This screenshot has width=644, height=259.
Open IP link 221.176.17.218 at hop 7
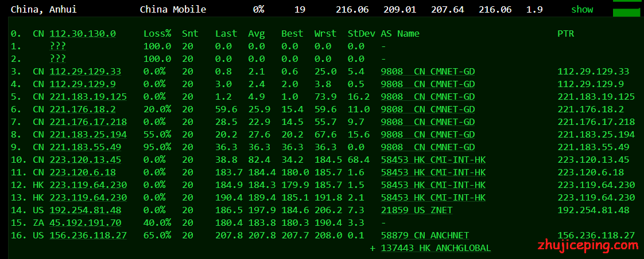point(88,122)
